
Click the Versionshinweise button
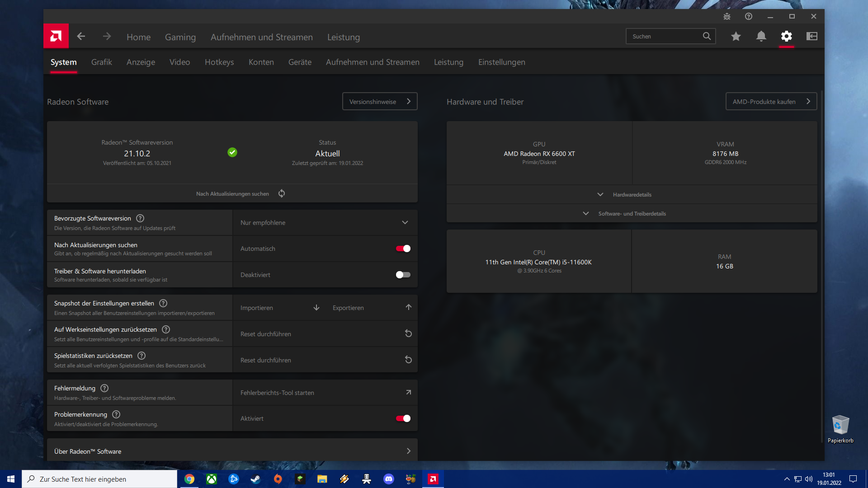coord(379,101)
